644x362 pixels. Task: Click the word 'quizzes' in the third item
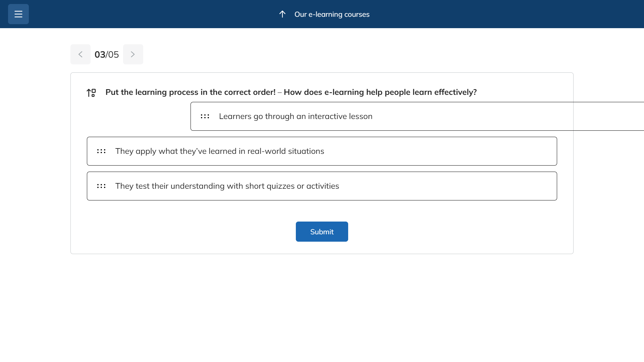(280, 186)
